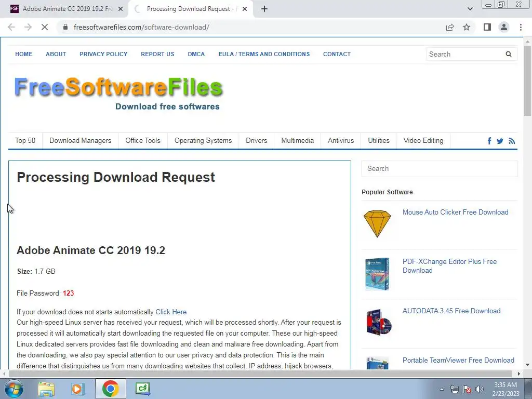Switch to Adobe Animate CC 2019 tab
Image resolution: width=532 pixels, height=399 pixels.
click(x=68, y=9)
